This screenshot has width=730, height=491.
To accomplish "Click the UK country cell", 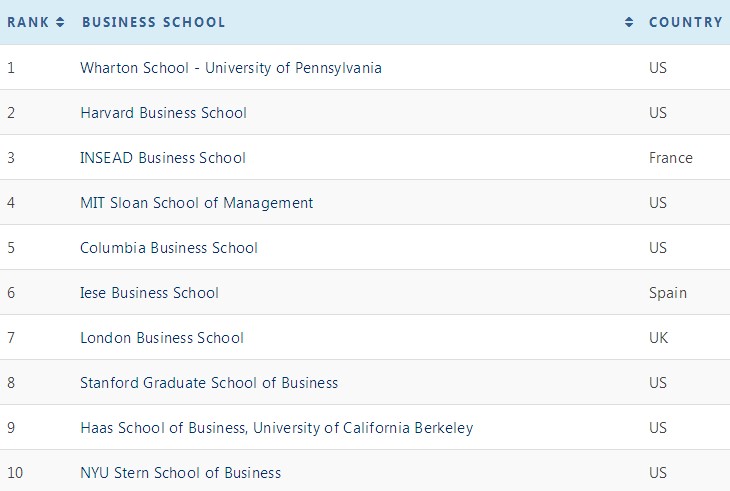I will click(x=658, y=338).
